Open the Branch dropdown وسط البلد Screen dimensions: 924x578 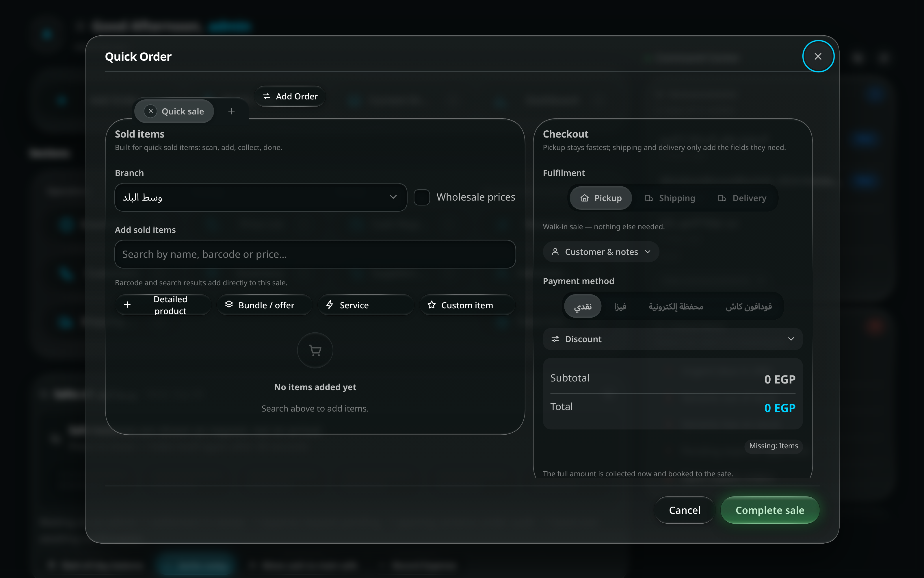[261, 197]
